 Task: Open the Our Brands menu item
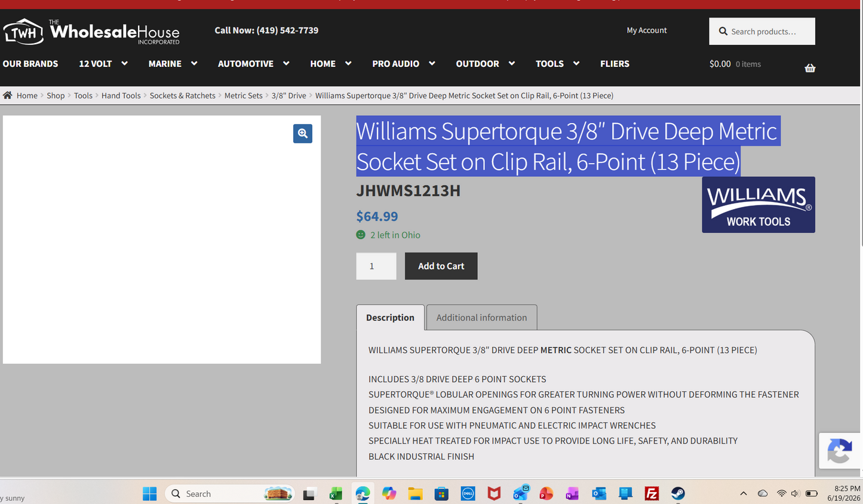(30, 64)
